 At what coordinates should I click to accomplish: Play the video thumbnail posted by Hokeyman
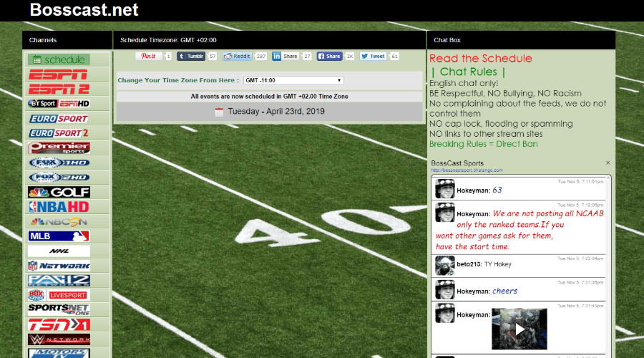[519, 329]
